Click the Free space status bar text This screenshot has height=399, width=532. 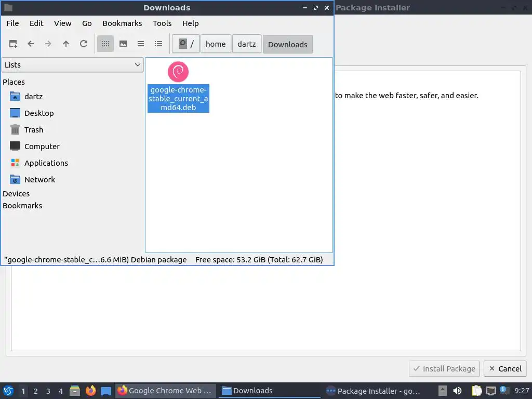click(259, 260)
